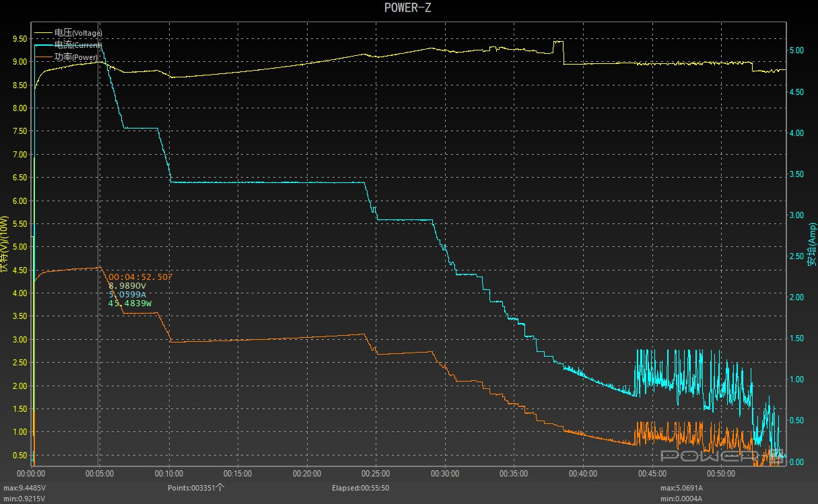This screenshot has height=504, width=818.
Task: Click the POWER-Z watermark logo
Action: pyautogui.click(x=720, y=457)
